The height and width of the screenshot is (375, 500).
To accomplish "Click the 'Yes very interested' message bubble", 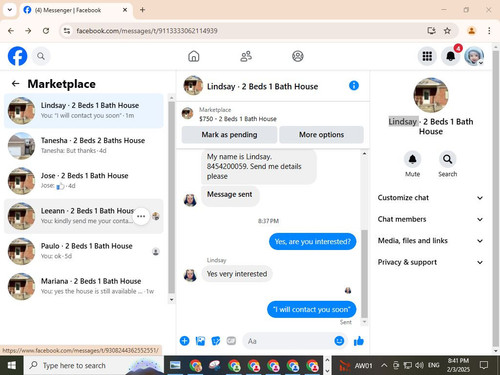I will tap(237, 274).
